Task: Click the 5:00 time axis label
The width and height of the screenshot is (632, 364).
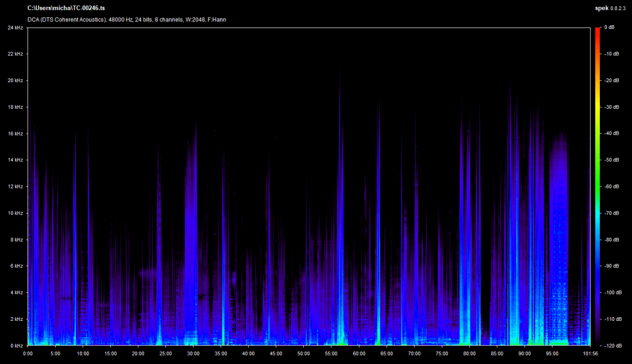Action: pyautogui.click(x=55, y=353)
